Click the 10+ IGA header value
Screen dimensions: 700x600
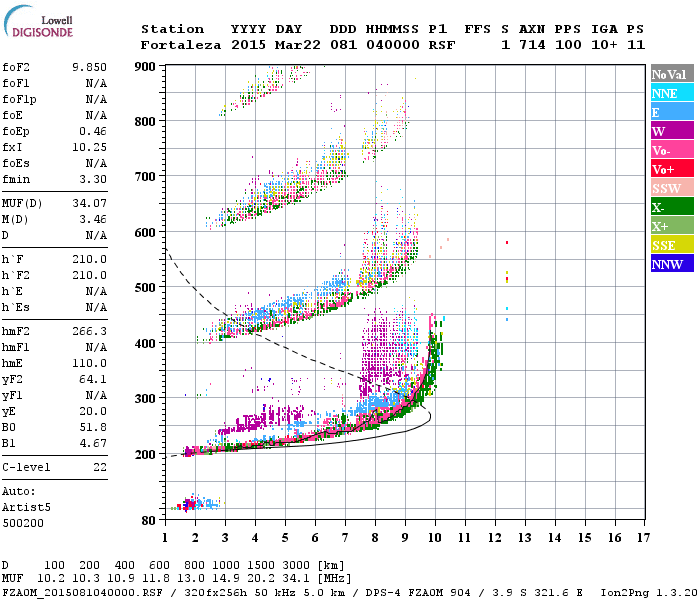pyautogui.click(x=604, y=45)
